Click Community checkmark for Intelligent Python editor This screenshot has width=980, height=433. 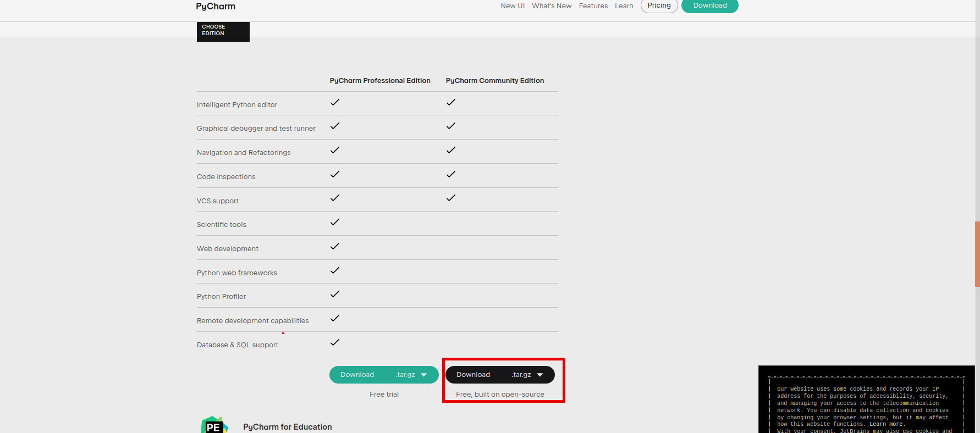pyautogui.click(x=451, y=102)
